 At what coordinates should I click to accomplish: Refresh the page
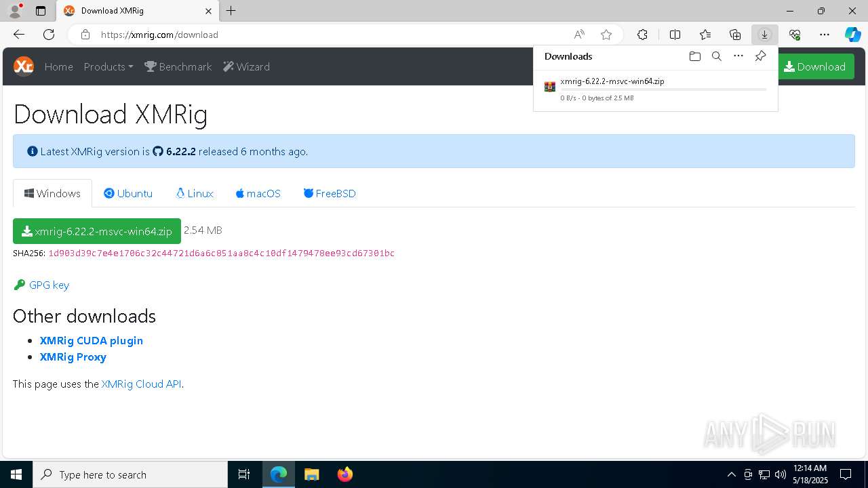tap(49, 35)
